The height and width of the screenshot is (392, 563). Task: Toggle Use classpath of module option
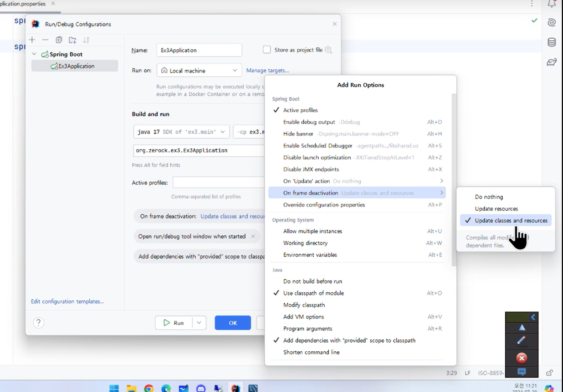[x=357, y=293]
